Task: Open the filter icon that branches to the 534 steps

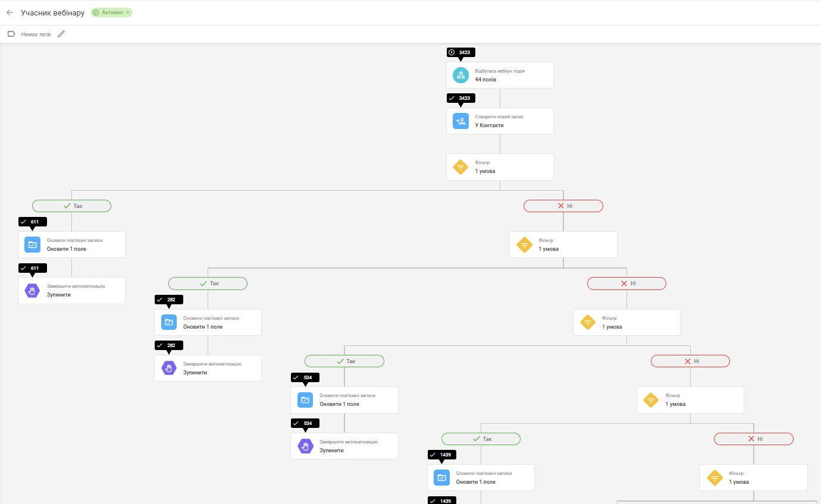Action: pos(588,322)
